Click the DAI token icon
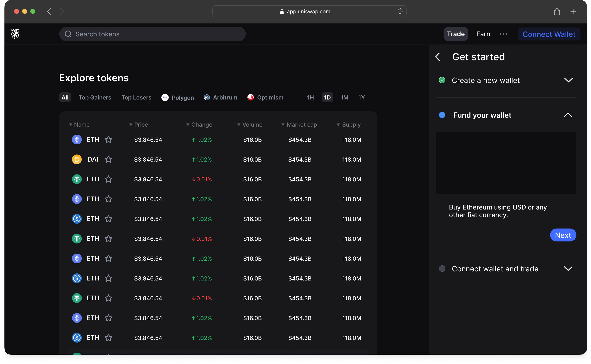The width and height of the screenshot is (591, 364). (77, 159)
